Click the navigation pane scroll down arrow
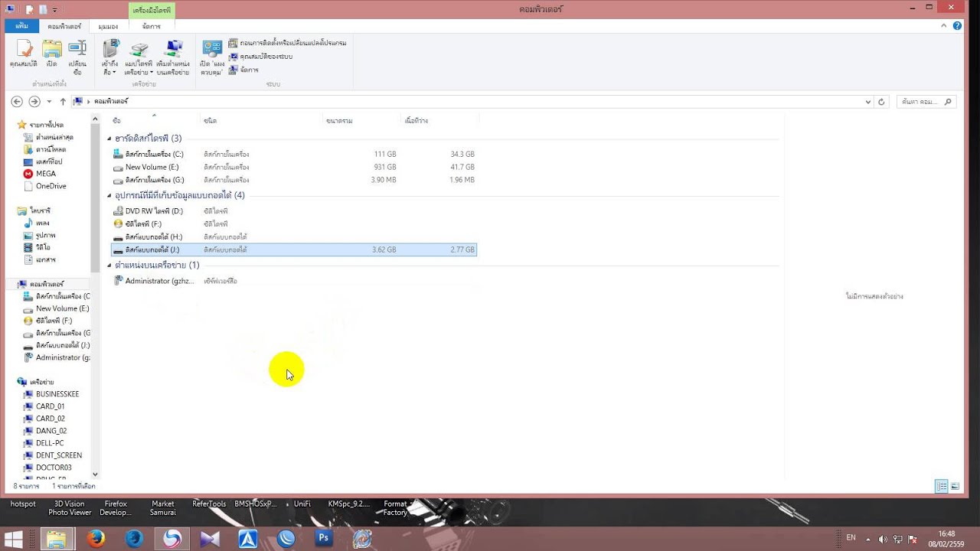 (x=95, y=474)
